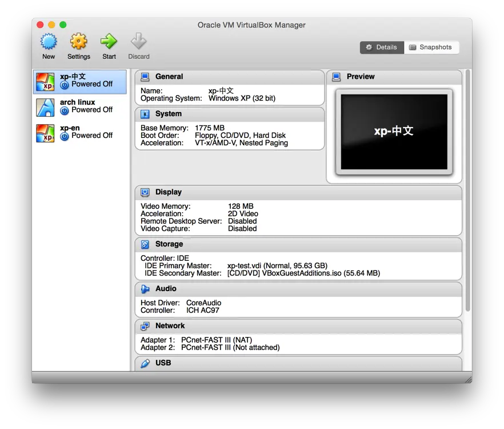This screenshot has width=504, height=429.
Task: Open the IDE Secondary Master CD/DVD entry
Action: tap(257, 273)
